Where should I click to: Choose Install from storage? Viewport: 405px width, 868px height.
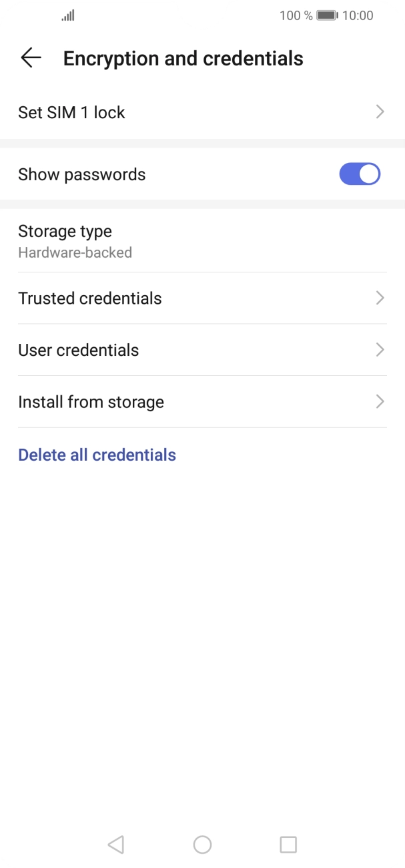pyautogui.click(x=91, y=402)
